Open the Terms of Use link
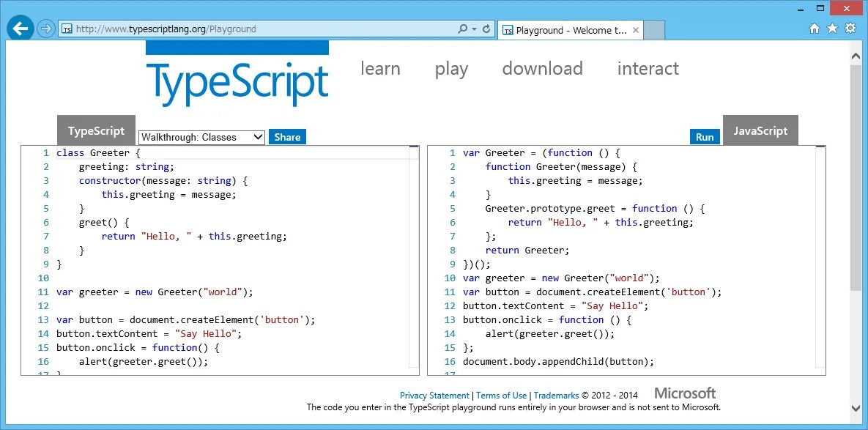This screenshot has height=430, width=868. (502, 396)
